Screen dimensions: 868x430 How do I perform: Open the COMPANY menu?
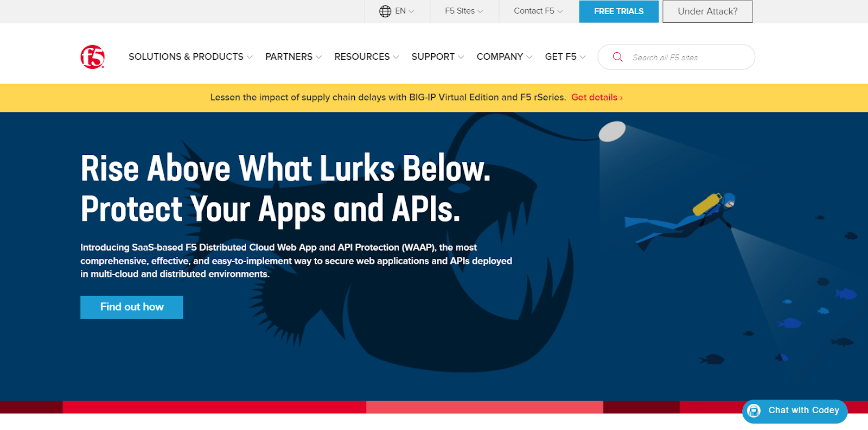pos(500,57)
